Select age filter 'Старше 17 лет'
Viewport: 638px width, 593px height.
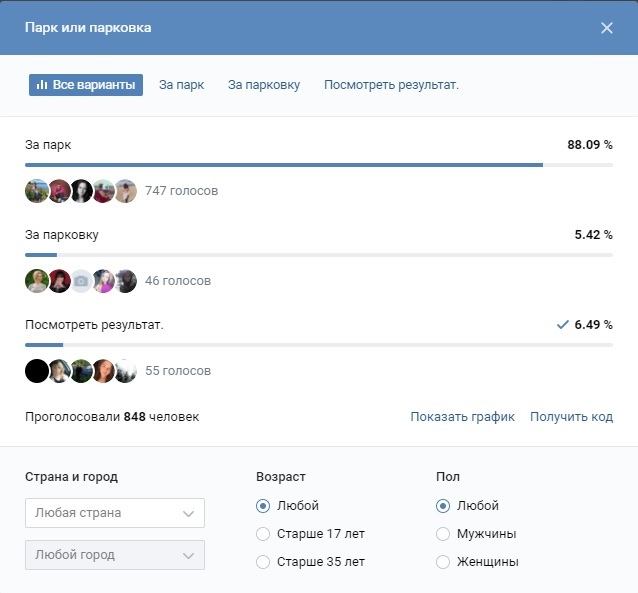pyautogui.click(x=263, y=534)
